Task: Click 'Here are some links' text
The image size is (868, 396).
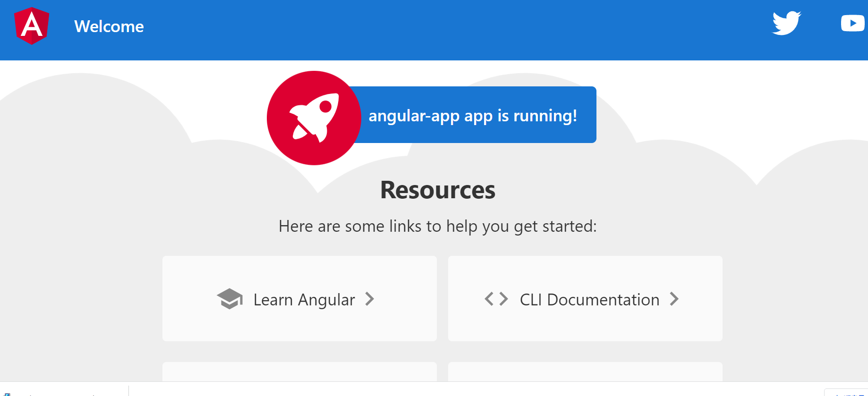Action: [x=438, y=227]
